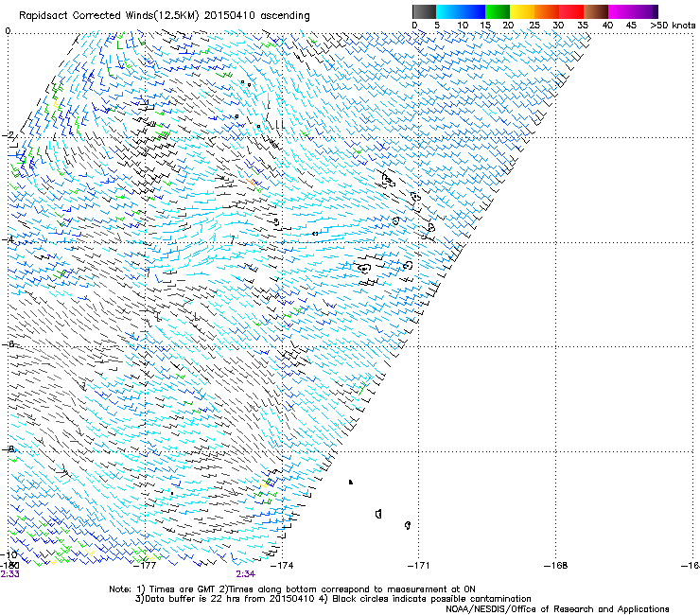The image size is (700, 615).
Task: Click the yellow 20-25 knots legend color
Action: pos(522,11)
